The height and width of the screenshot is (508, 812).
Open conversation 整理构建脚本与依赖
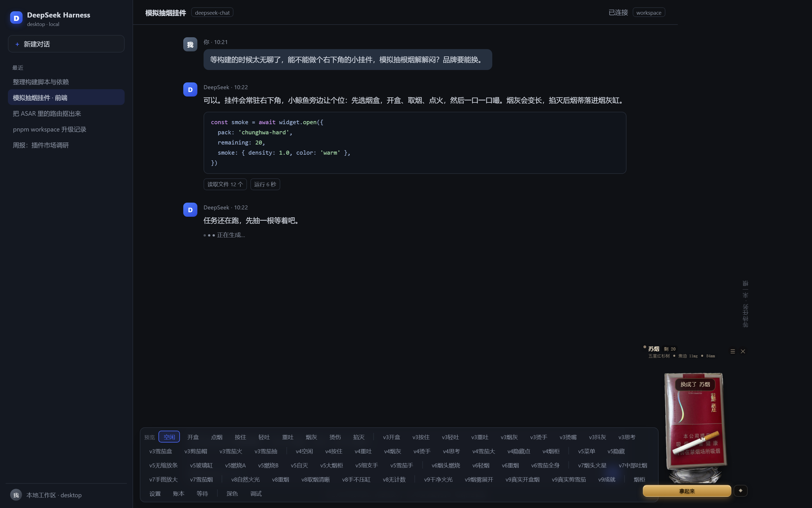pyautogui.click(x=66, y=82)
